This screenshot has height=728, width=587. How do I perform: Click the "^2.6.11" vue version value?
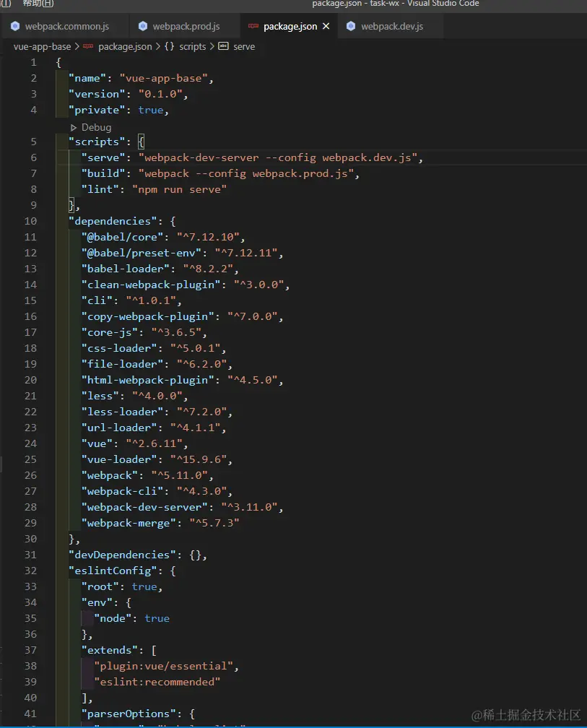point(154,443)
